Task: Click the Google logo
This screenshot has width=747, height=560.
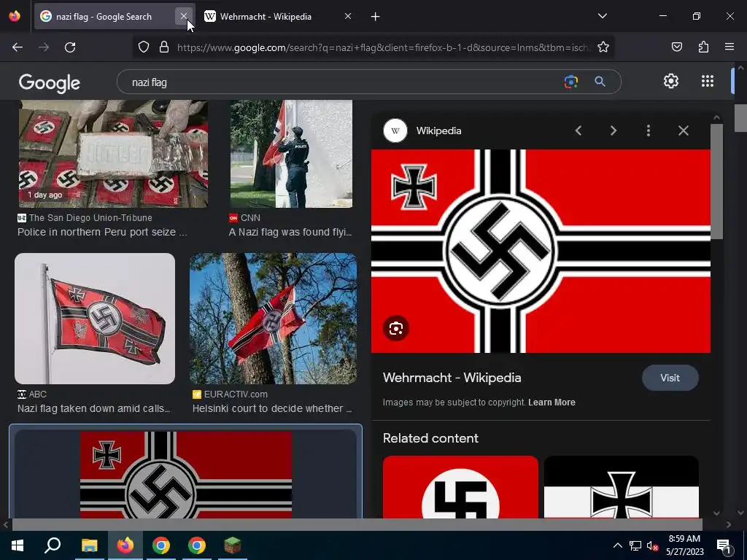Action: [50, 83]
